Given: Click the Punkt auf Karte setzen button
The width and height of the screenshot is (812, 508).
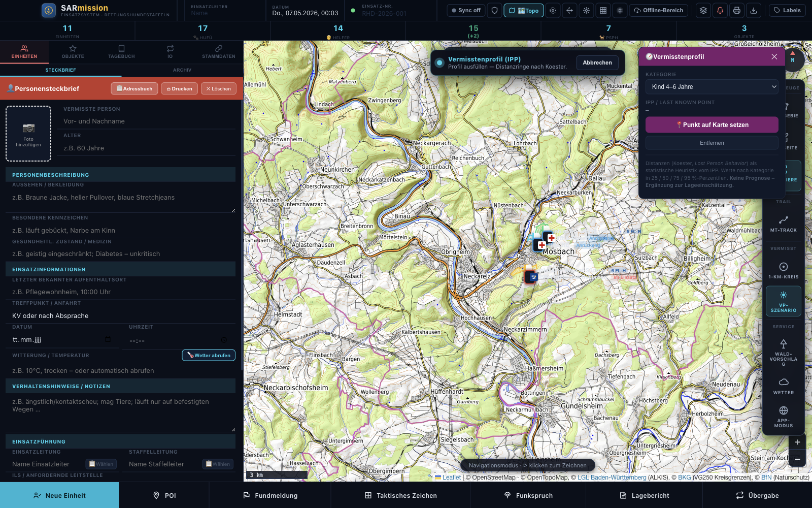Looking at the screenshot, I should pos(712,124).
